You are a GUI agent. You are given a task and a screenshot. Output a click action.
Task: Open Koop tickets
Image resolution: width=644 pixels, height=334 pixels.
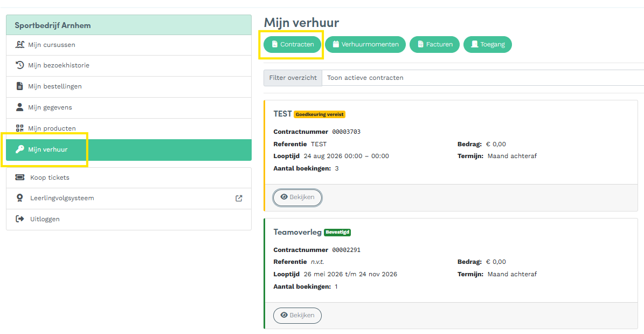click(x=129, y=178)
